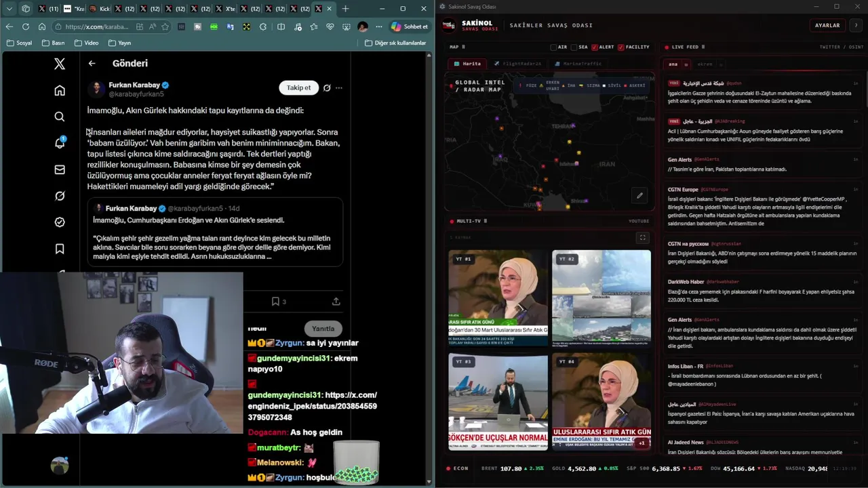Open the browser split screen icon
The image size is (868, 488).
[281, 26]
